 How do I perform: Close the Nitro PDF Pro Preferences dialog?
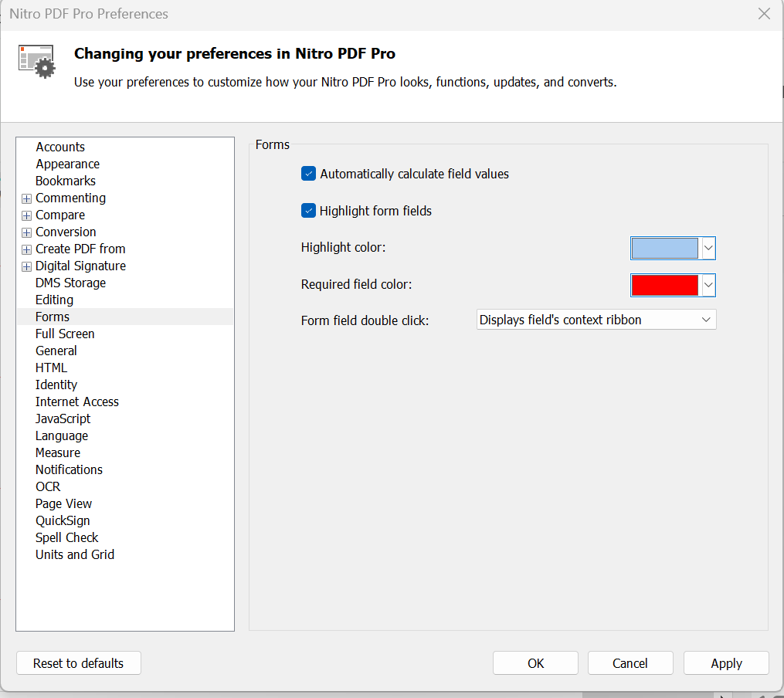click(x=764, y=13)
